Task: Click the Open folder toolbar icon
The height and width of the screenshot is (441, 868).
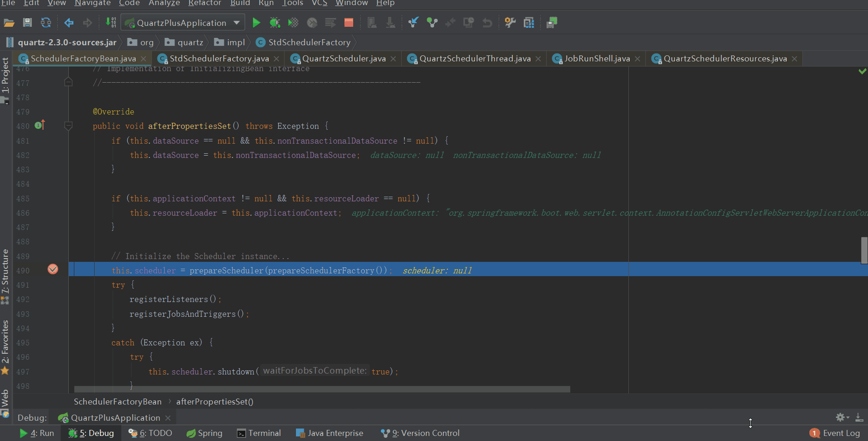Action: pyautogui.click(x=9, y=23)
